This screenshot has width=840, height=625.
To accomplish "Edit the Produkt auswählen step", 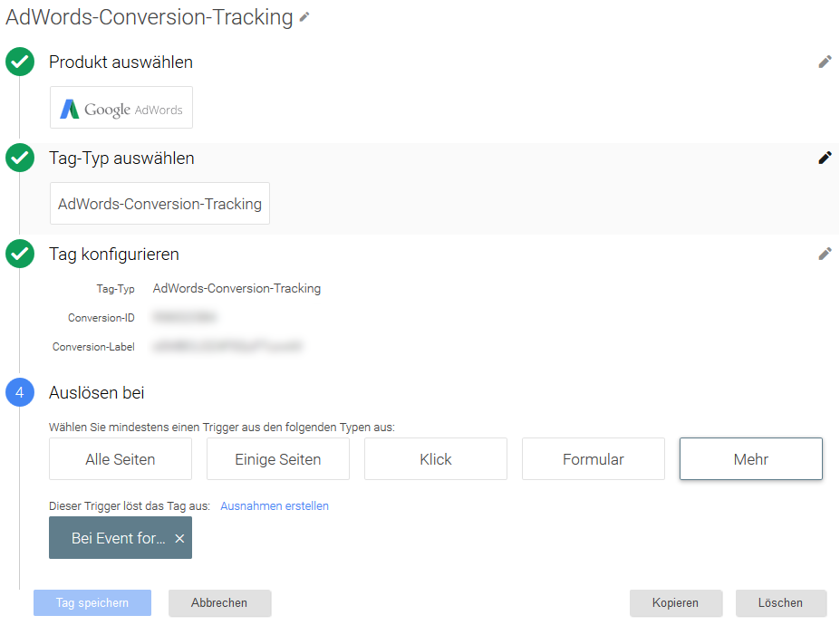I will pos(825,62).
